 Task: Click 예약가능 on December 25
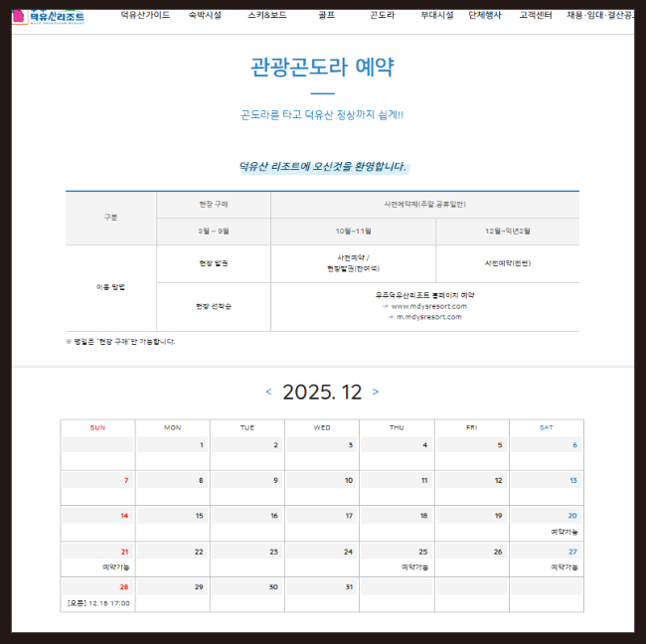pyautogui.click(x=414, y=567)
